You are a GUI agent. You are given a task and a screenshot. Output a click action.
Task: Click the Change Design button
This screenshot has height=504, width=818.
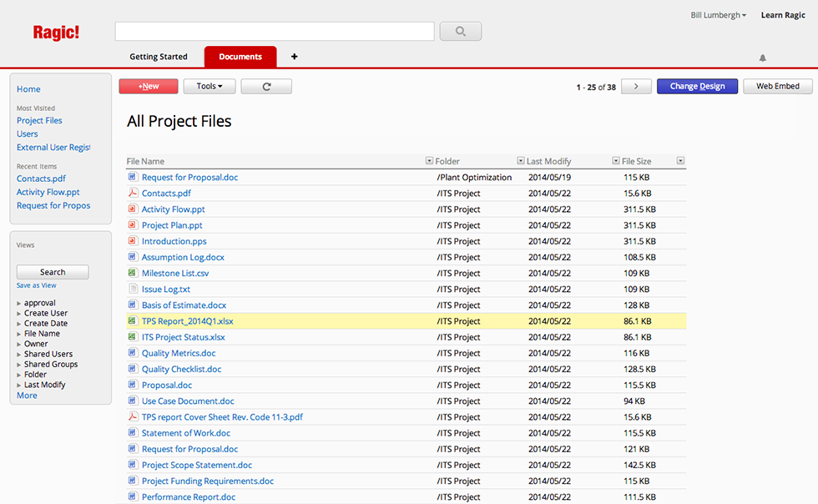click(697, 86)
